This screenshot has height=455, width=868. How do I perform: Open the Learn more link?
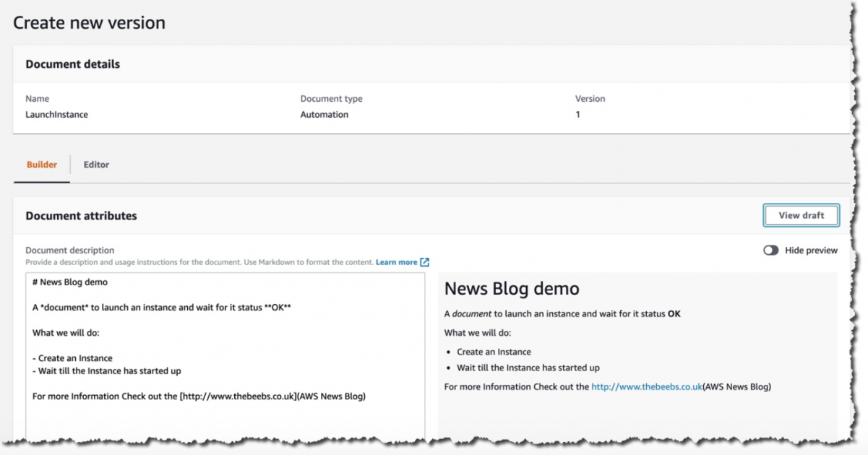tap(395, 262)
